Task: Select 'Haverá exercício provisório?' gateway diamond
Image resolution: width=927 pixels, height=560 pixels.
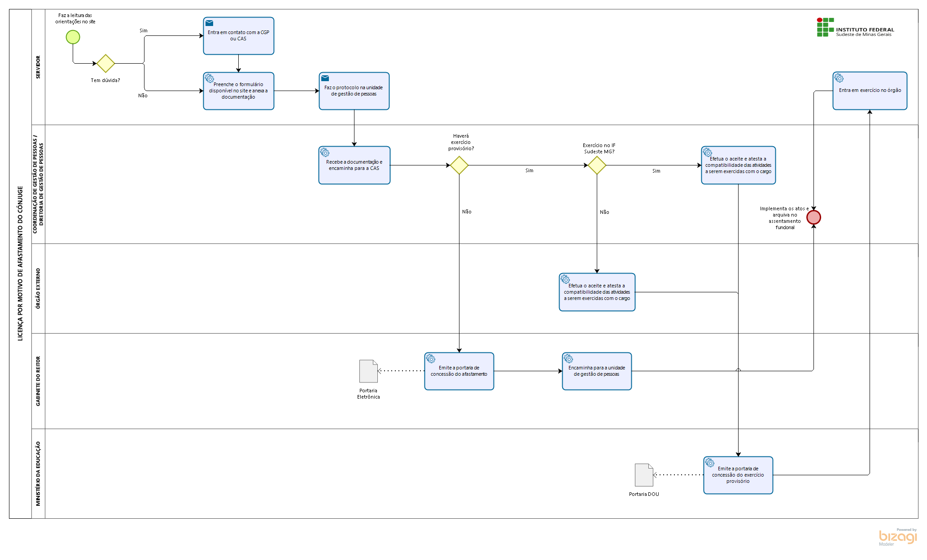Action: click(x=459, y=165)
